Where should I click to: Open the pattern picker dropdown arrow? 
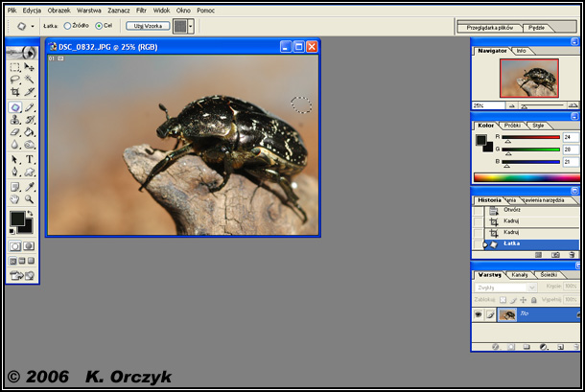(x=191, y=26)
